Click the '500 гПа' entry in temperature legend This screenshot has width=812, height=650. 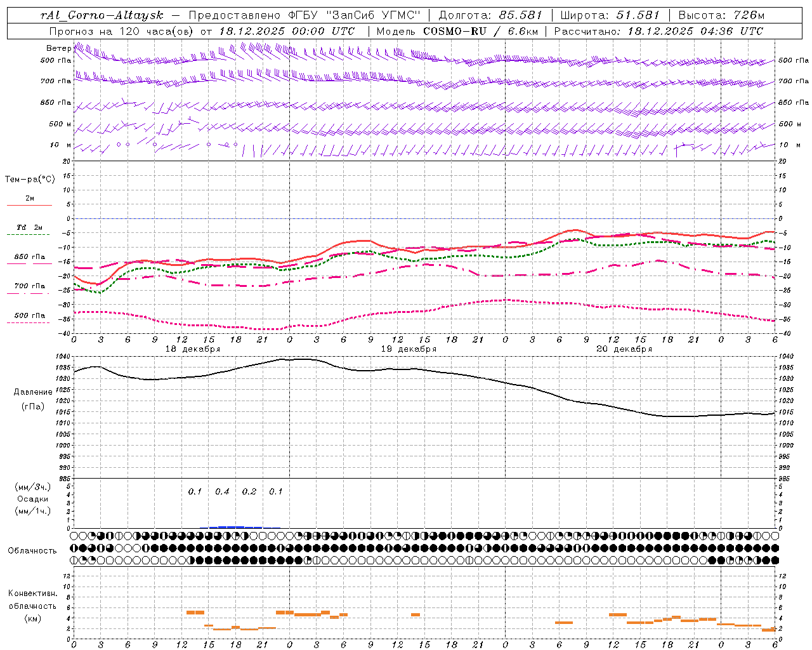coord(30,315)
